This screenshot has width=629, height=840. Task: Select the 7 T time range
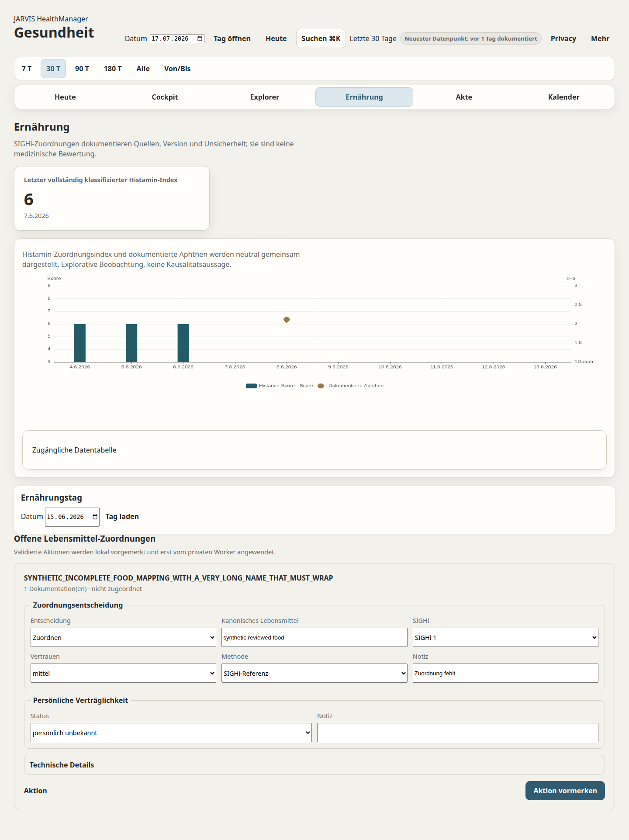pos(27,69)
